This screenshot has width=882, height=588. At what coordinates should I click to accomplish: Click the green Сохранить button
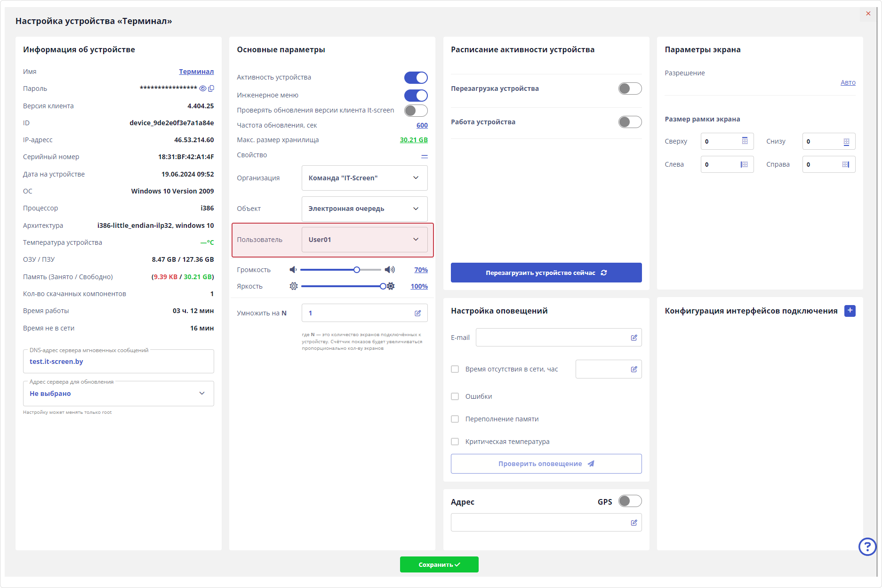[x=439, y=564]
